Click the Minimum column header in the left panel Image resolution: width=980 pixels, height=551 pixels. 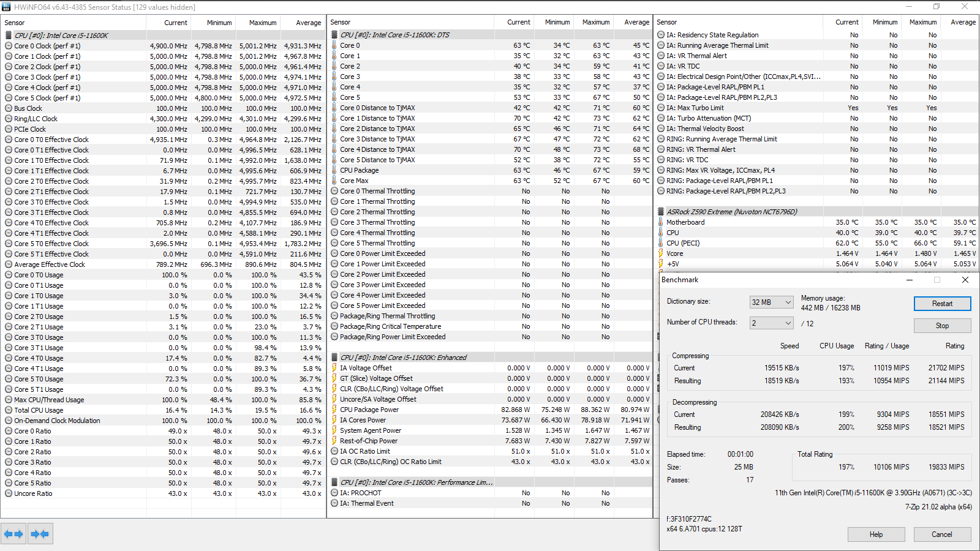[x=214, y=23]
